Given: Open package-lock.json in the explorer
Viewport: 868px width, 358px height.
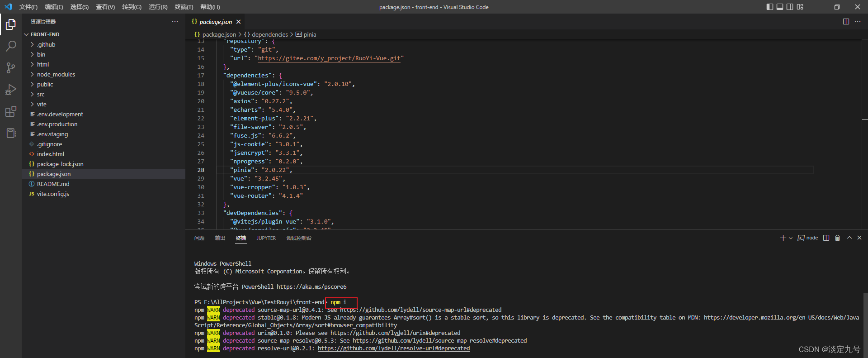Looking at the screenshot, I should point(104,164).
